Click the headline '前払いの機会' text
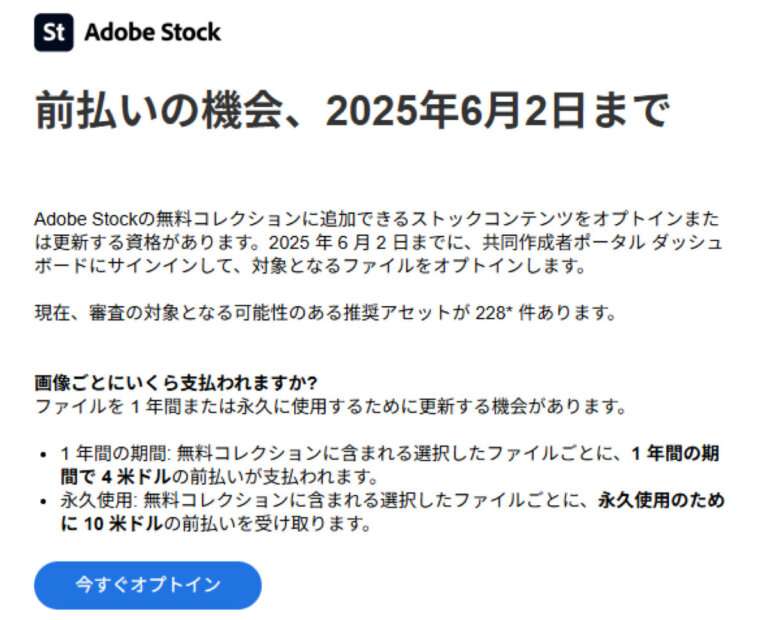This screenshot has height=620, width=768. point(160,110)
